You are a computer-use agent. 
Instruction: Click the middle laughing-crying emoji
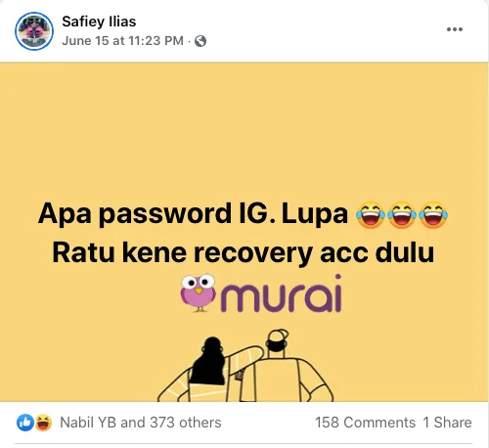click(402, 215)
